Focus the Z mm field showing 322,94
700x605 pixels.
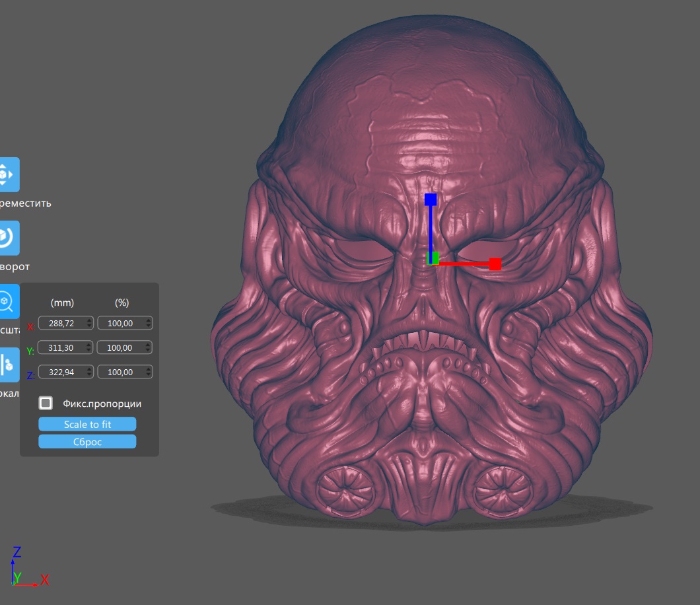click(x=65, y=372)
